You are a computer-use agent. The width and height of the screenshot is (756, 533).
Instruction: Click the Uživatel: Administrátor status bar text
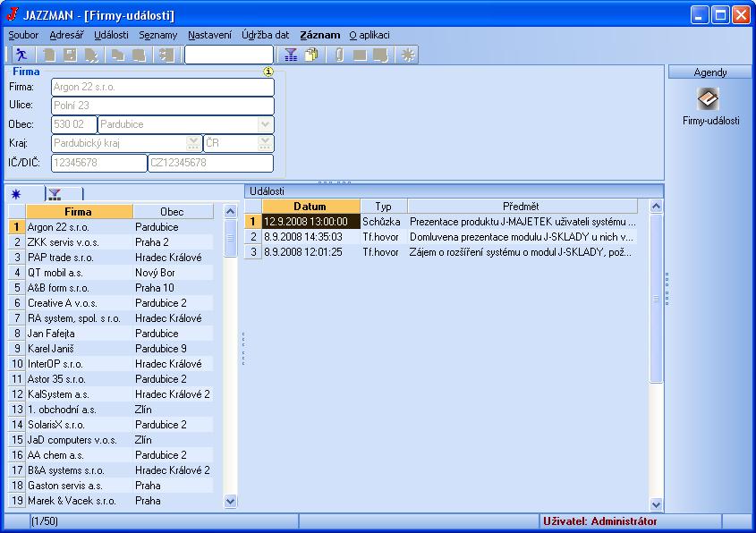click(x=599, y=521)
